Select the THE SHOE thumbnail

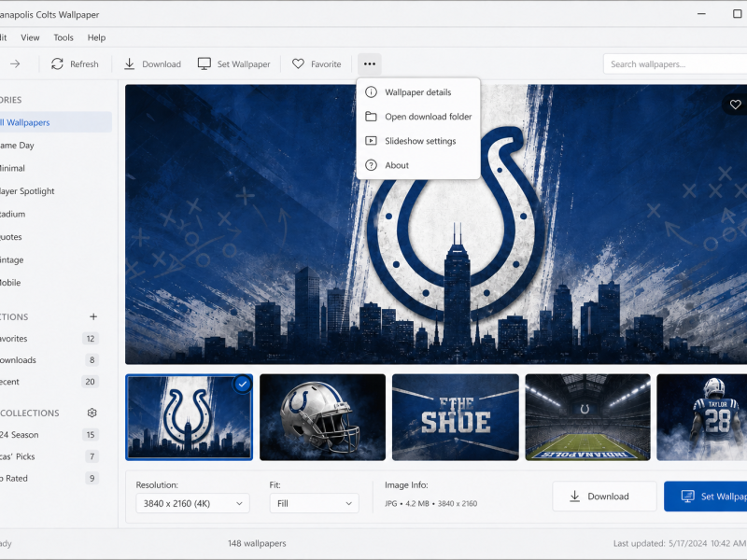tap(456, 417)
